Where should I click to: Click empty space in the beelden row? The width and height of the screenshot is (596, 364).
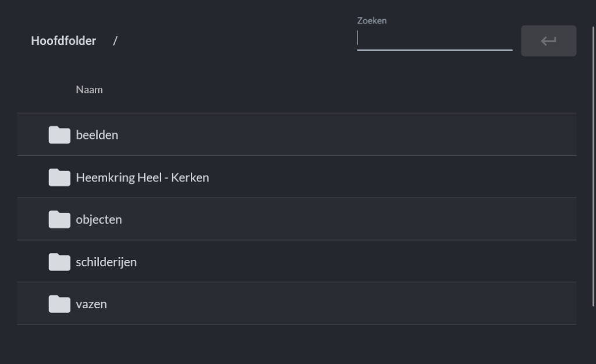point(349,135)
